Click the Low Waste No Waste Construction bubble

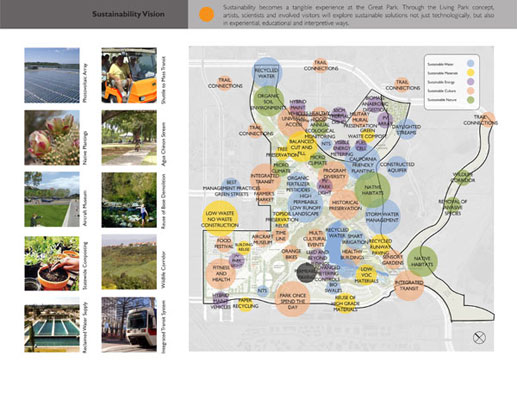point(220,219)
